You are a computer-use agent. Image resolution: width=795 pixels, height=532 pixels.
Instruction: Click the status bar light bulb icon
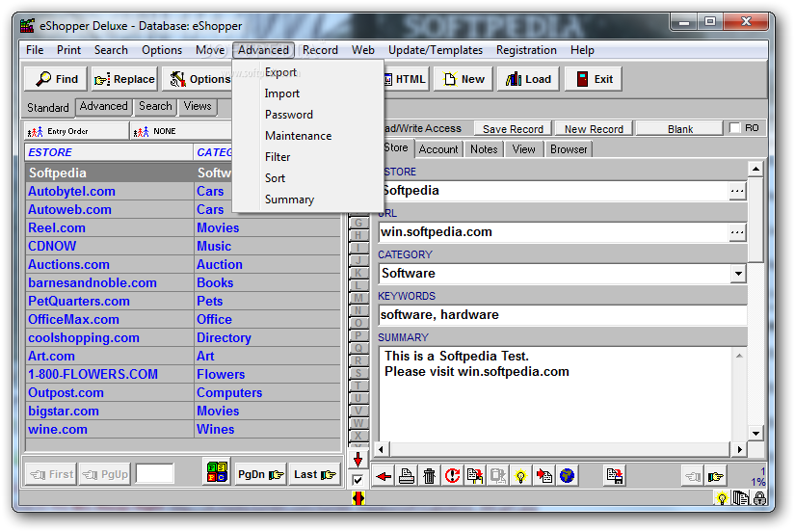722,498
